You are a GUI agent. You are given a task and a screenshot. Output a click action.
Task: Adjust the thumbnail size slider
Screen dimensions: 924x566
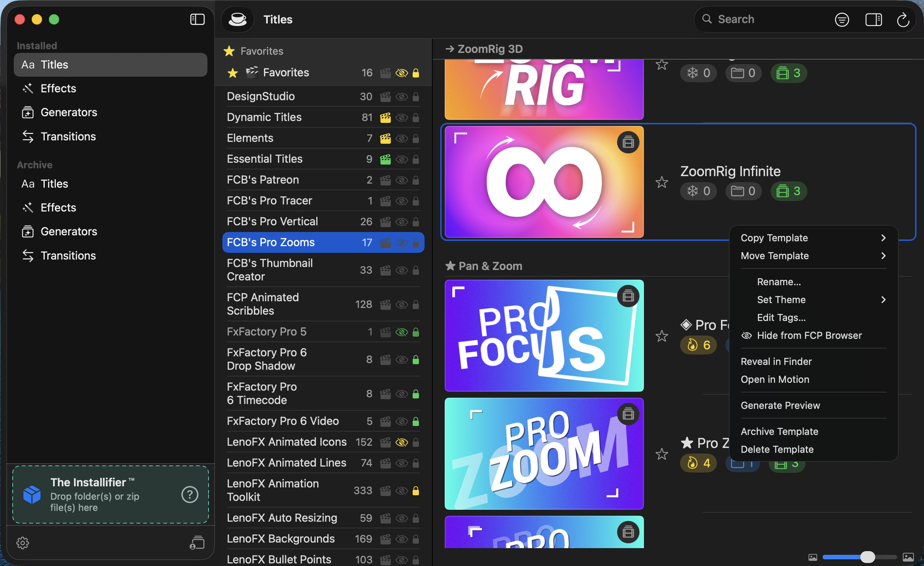(867, 557)
